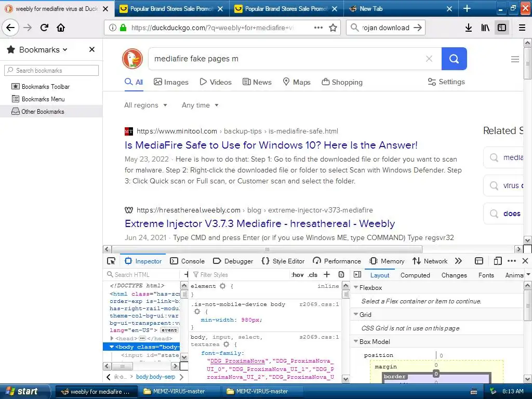This screenshot has height=399, width=532.
Task: Add a new CSS rule plus icon
Action: 327,274
